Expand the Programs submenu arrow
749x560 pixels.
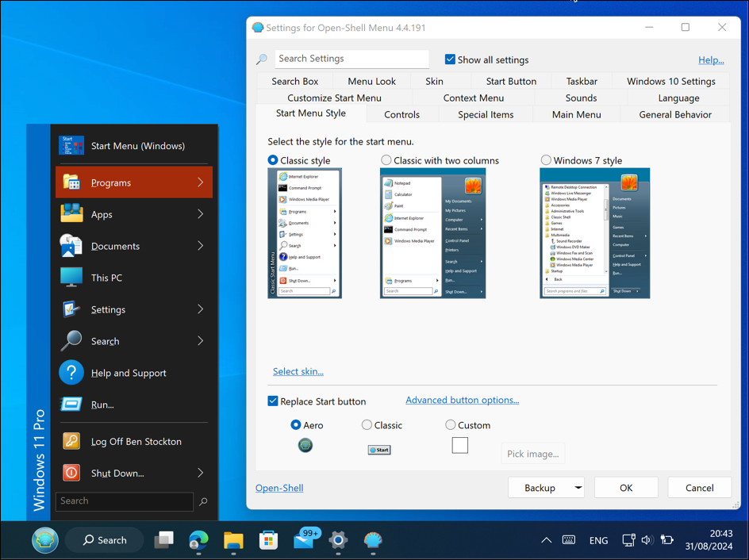[201, 182]
